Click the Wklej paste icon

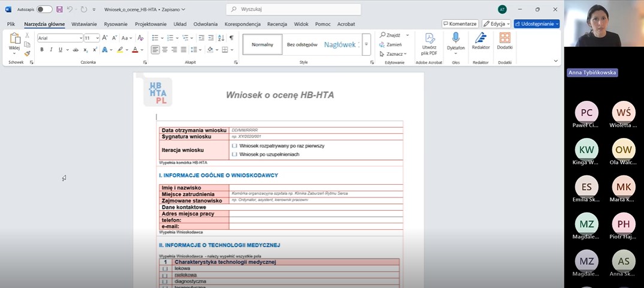[x=14, y=38]
